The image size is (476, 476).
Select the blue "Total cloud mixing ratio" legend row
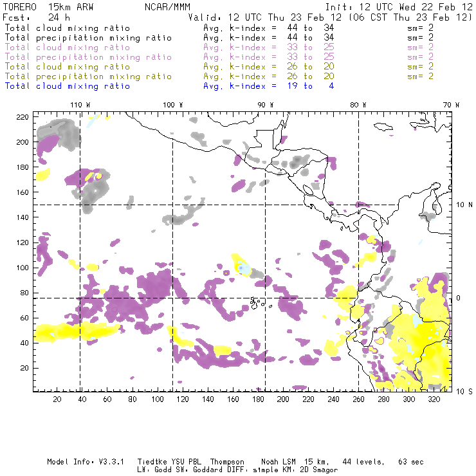169,86
